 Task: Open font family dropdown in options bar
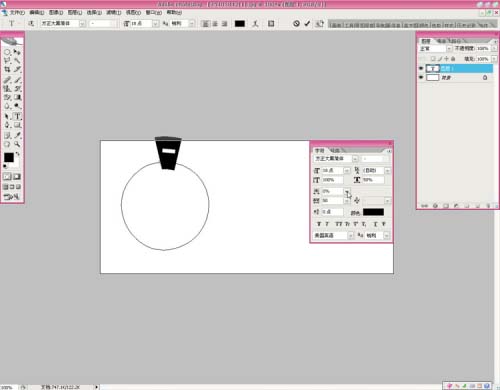[x=82, y=23]
